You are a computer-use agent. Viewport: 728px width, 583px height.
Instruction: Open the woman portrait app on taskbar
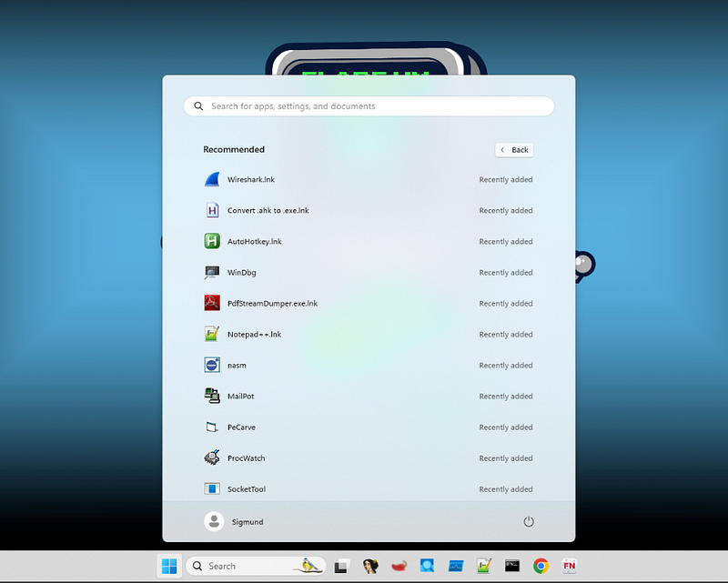coord(370,566)
